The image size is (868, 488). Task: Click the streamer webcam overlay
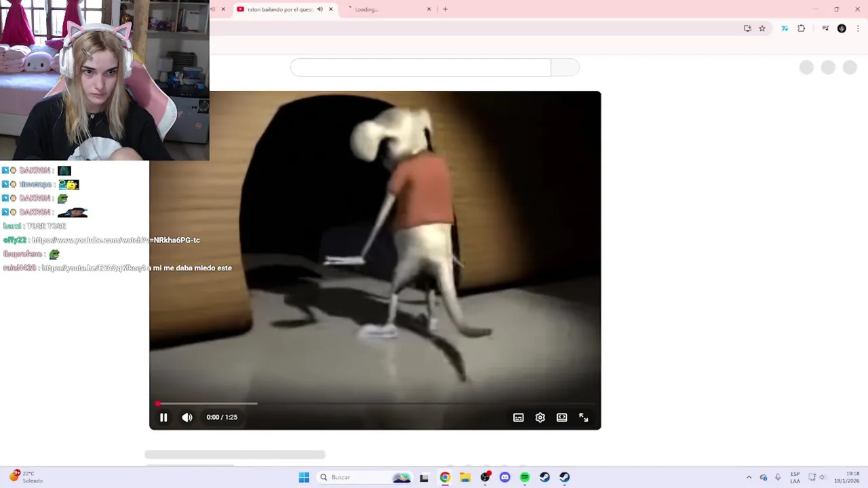104,80
